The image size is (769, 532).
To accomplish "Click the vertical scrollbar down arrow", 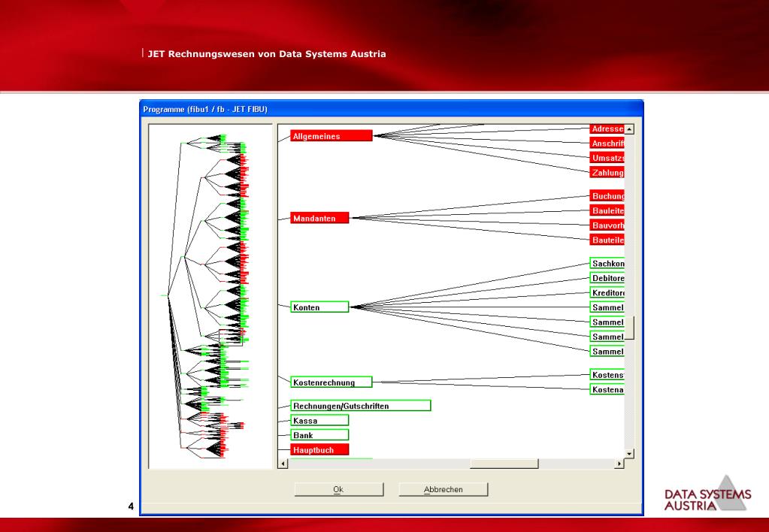I will [x=629, y=454].
